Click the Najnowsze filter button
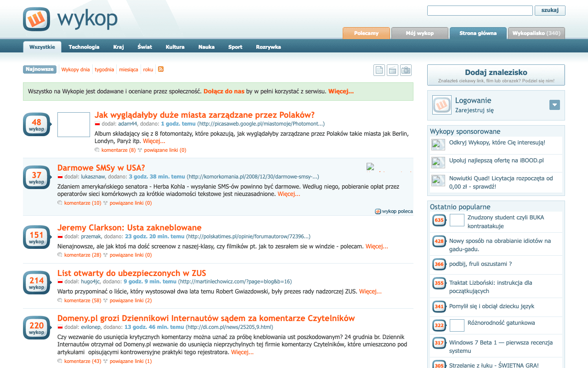This screenshot has width=588, height=368. [40, 69]
